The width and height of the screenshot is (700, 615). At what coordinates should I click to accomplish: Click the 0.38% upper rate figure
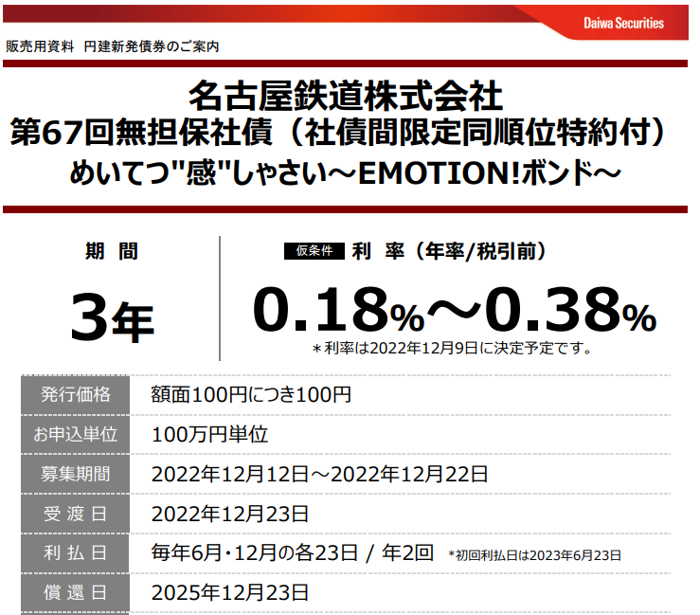pos(570,310)
